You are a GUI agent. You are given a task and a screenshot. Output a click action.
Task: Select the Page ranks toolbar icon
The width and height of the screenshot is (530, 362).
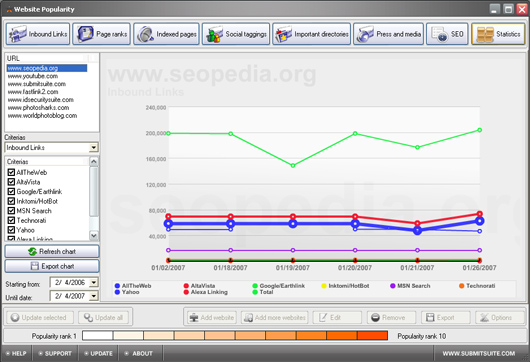101,34
